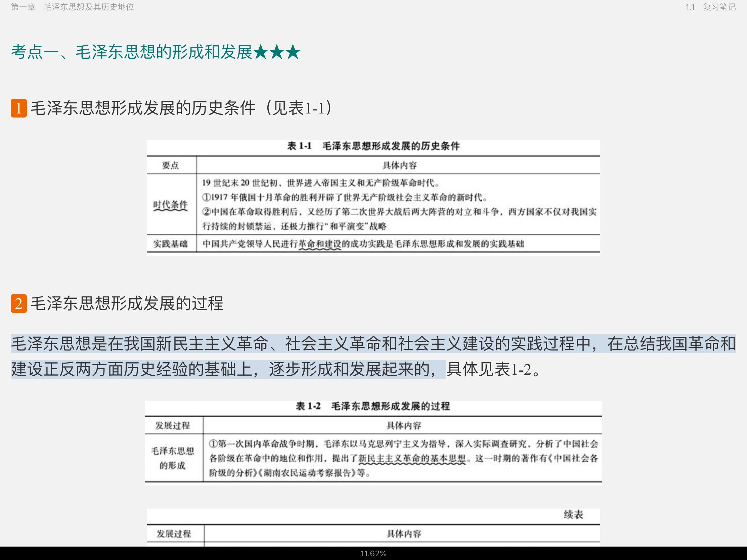This screenshot has height=560, width=747.
Task: Click the three-star importance rating icons
Action: click(276, 52)
